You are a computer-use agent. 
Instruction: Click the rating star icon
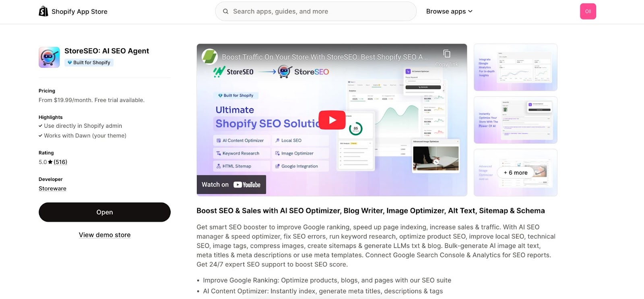pos(50,162)
